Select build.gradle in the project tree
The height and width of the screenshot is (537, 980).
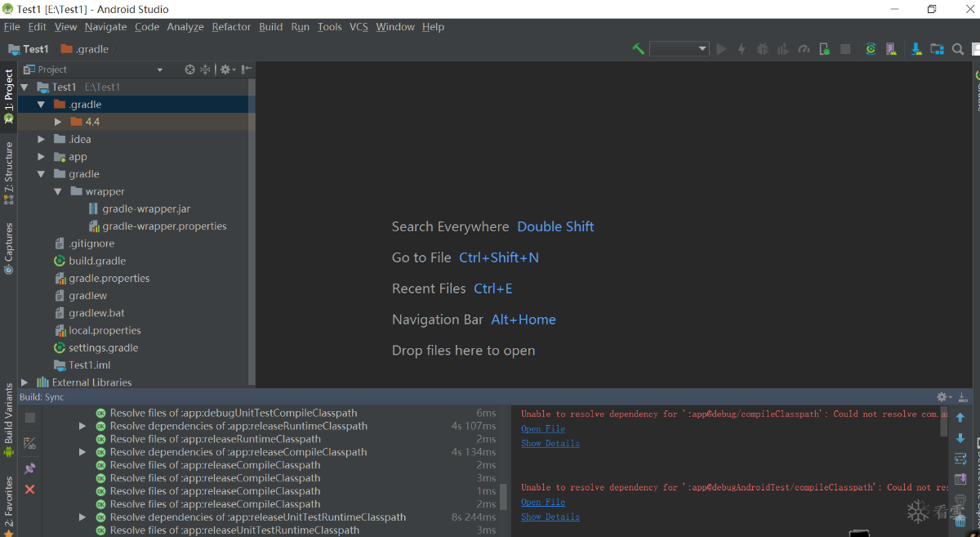[x=97, y=261]
